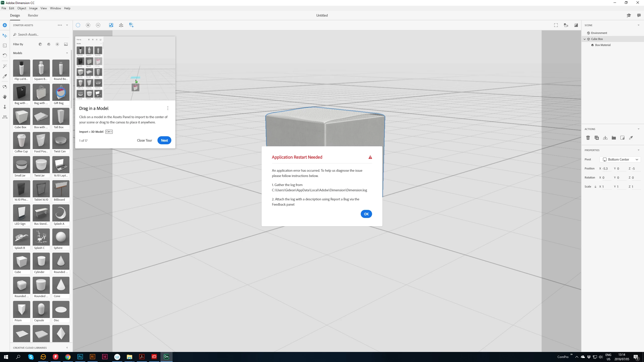
Task: Open the Pivot Bottom Center dropdown
Action: click(620, 159)
